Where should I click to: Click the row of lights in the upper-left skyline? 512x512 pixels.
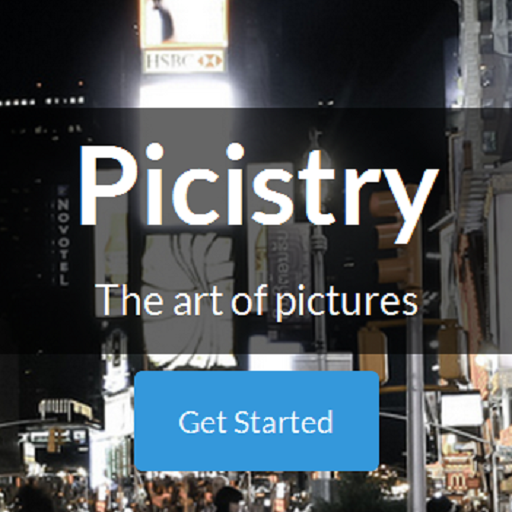click(42, 100)
